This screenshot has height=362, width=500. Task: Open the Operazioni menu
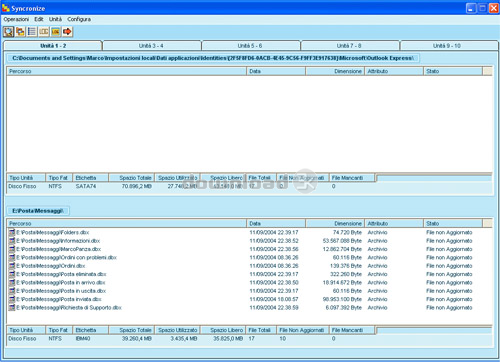pos(16,19)
